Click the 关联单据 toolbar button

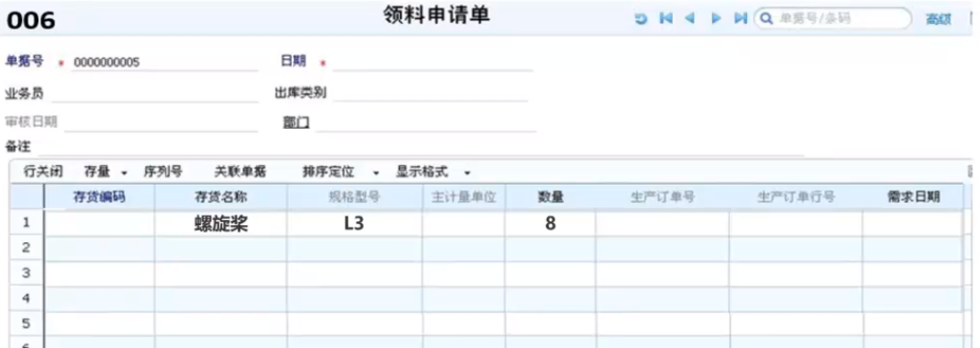pyautogui.click(x=240, y=172)
